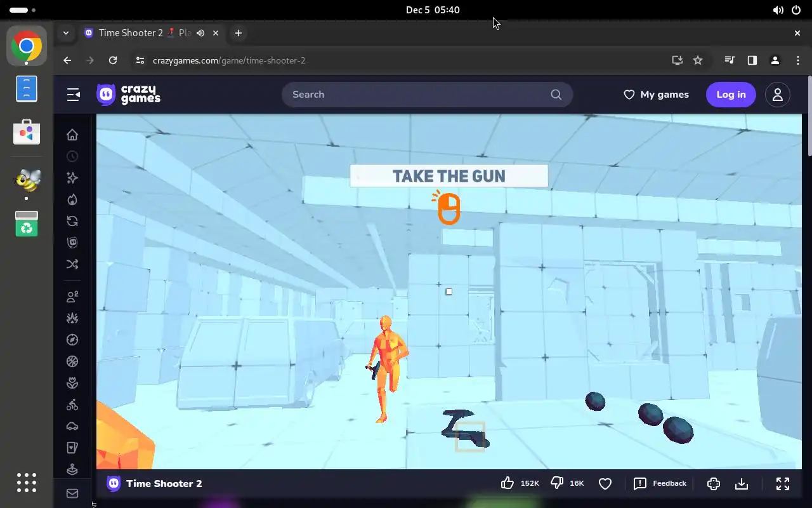812x508 pixels.
Task: Add Time Shooter 2 to favorites heart
Action: [605, 483]
